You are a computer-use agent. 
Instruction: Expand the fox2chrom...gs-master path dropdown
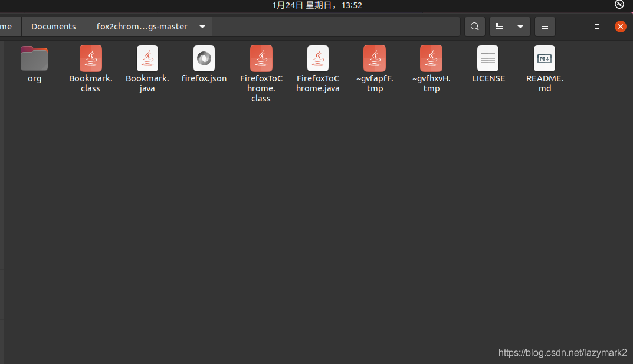click(x=202, y=27)
